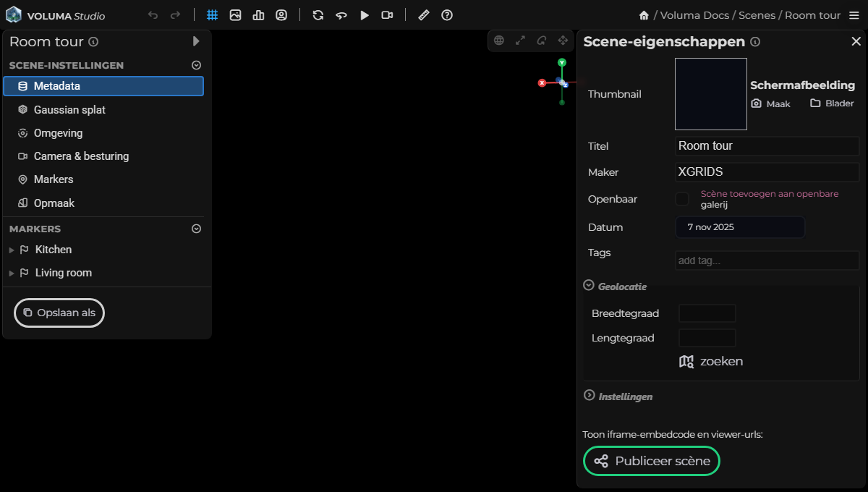Screen dimensions: 868x492
Task: Click the video camera toolbar icon
Action: (x=387, y=15)
